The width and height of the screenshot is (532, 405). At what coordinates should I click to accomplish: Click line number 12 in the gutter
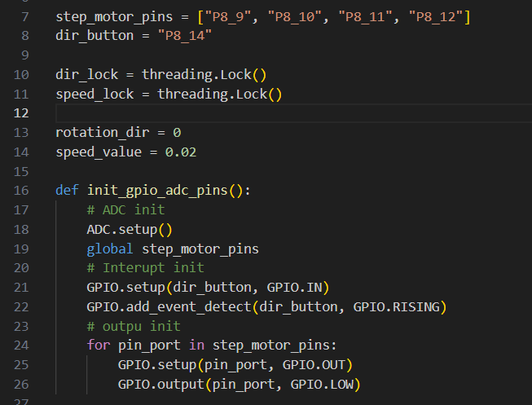point(21,113)
